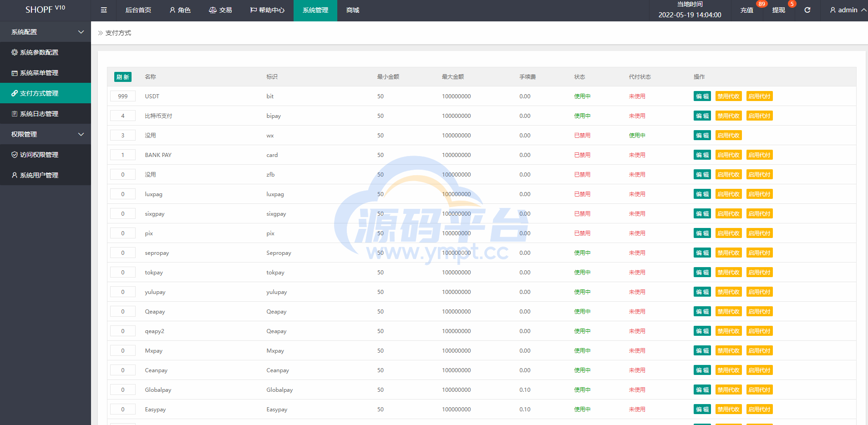Click 禁用代收 for 比特币支付 row
868x425 pixels.
[x=729, y=116]
